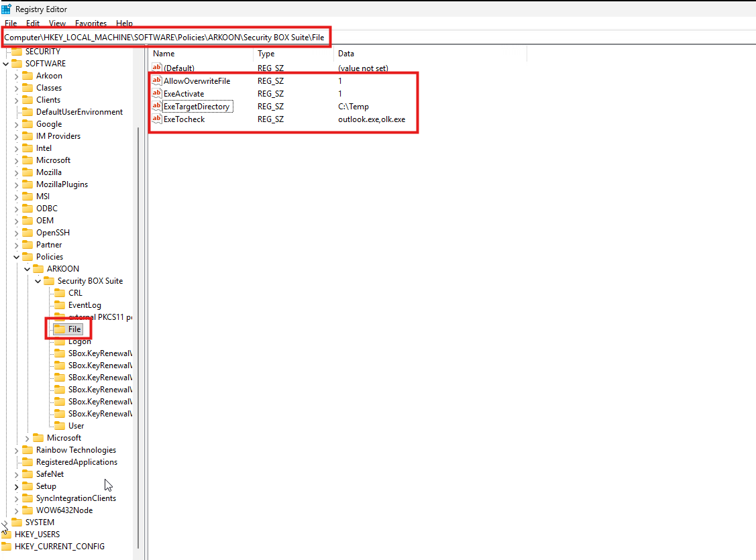Select the OEM key
The width and height of the screenshot is (756, 560).
(45, 220)
